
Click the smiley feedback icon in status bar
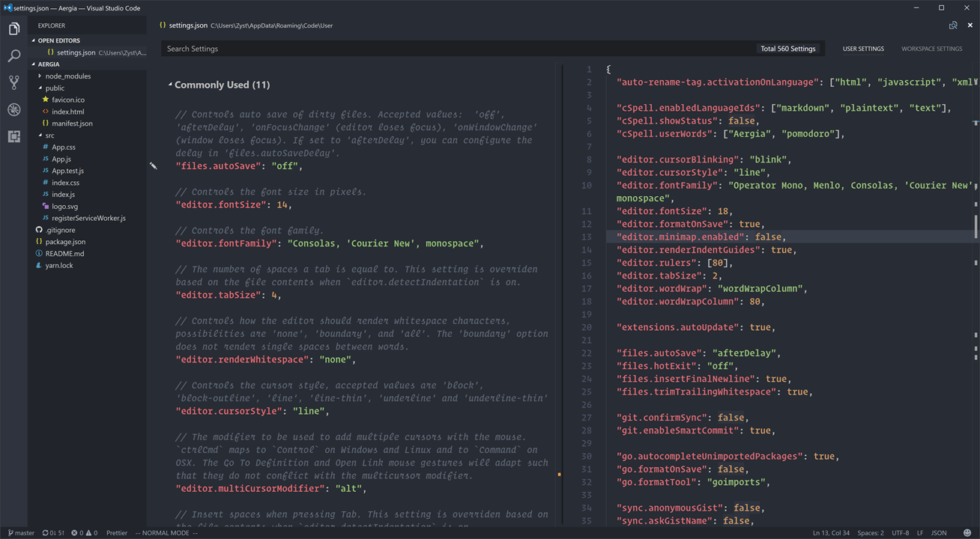pos(967,533)
